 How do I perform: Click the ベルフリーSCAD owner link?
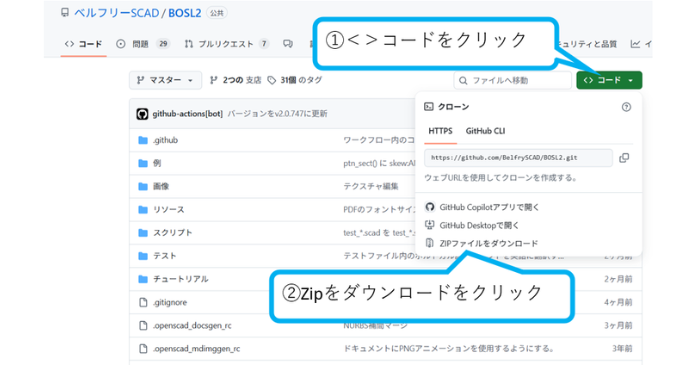tap(117, 13)
